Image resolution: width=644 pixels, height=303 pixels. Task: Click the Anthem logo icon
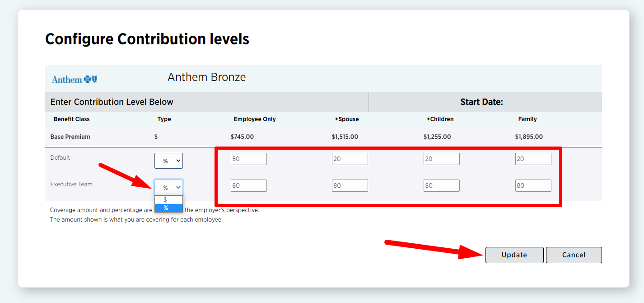point(75,79)
